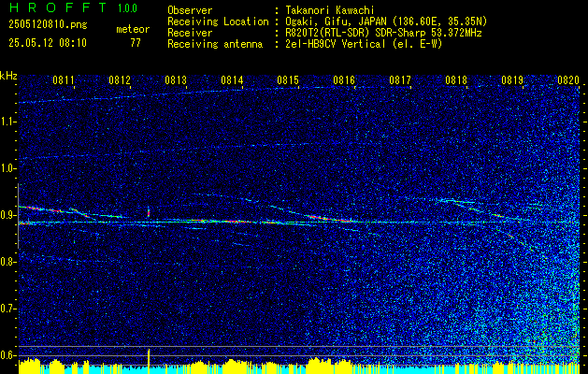Click the 'Receiving Location' field label
Screen dimensions: 588x374
(218, 22)
